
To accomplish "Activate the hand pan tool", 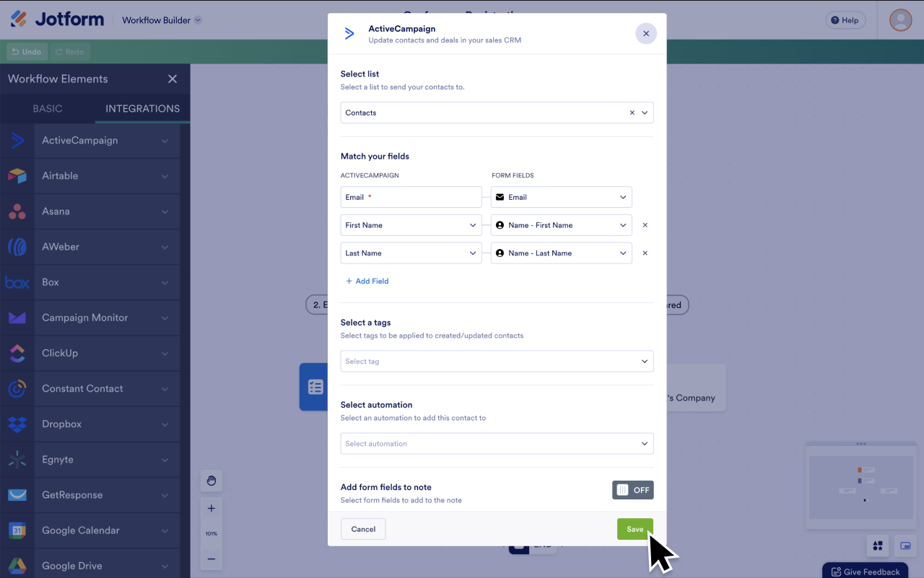I will (x=212, y=481).
